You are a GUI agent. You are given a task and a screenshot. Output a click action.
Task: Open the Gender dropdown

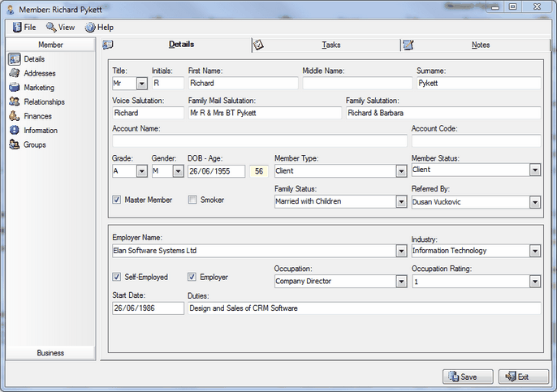coord(179,171)
